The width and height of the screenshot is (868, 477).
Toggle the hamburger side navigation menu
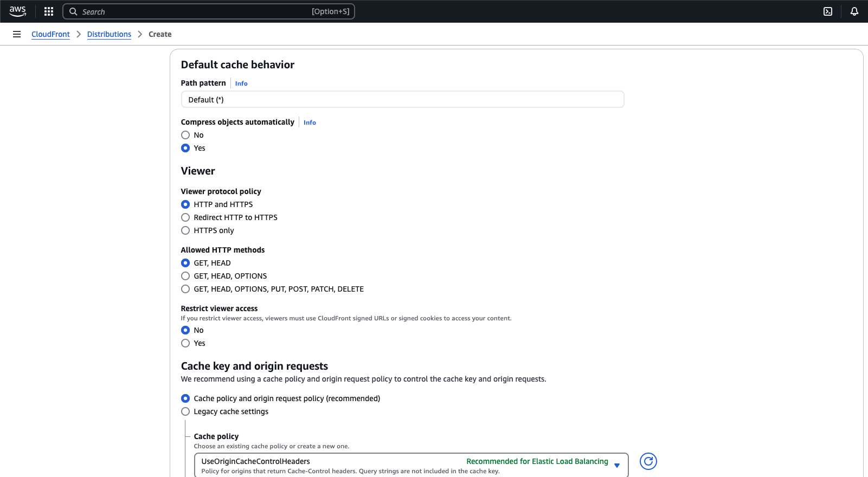coord(17,34)
